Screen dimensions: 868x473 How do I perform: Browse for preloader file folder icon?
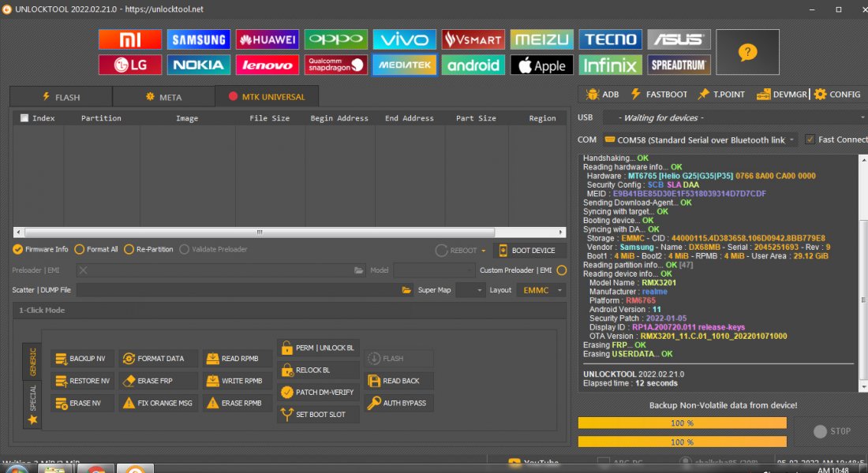point(359,270)
